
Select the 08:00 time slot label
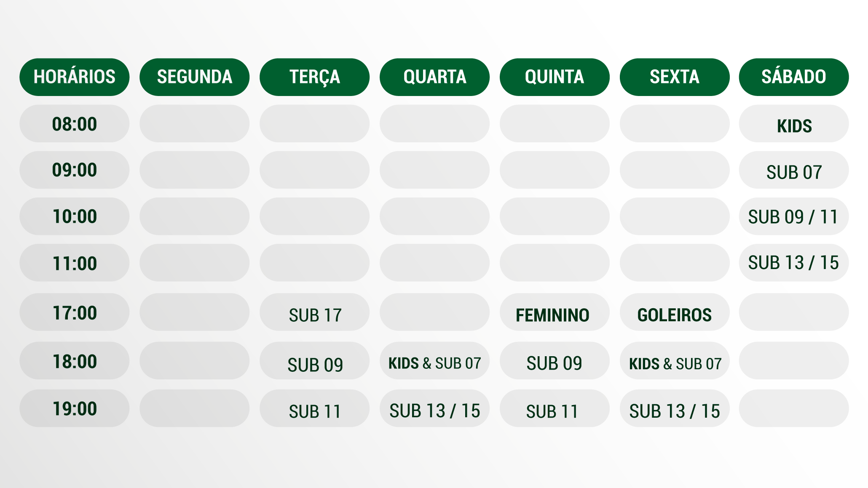[x=74, y=124]
